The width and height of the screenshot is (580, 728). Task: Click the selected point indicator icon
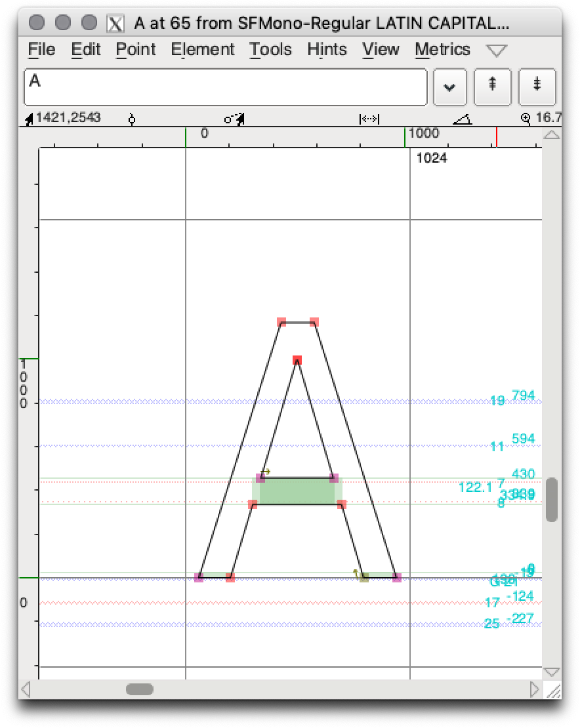132,119
